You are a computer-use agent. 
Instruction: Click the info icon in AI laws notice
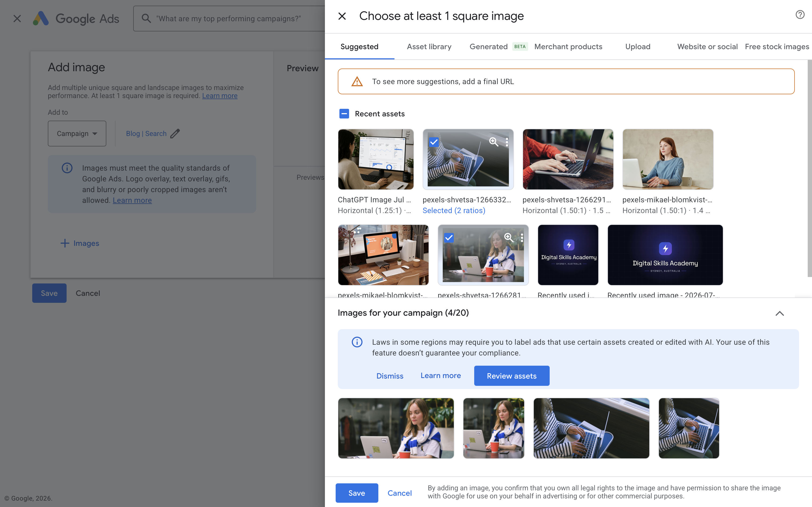(357, 342)
